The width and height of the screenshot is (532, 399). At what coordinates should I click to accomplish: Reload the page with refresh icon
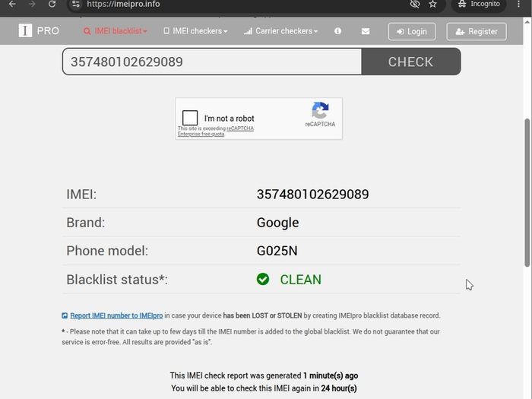(x=52, y=4)
